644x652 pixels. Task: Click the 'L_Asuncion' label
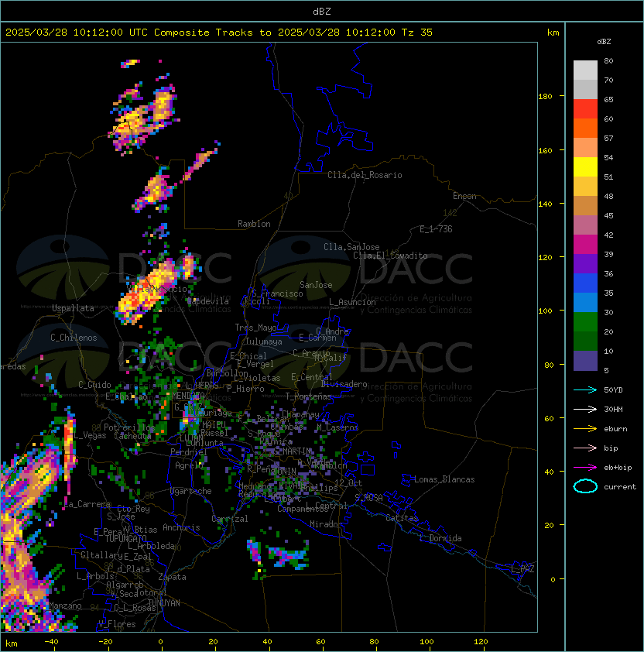pyautogui.click(x=352, y=302)
